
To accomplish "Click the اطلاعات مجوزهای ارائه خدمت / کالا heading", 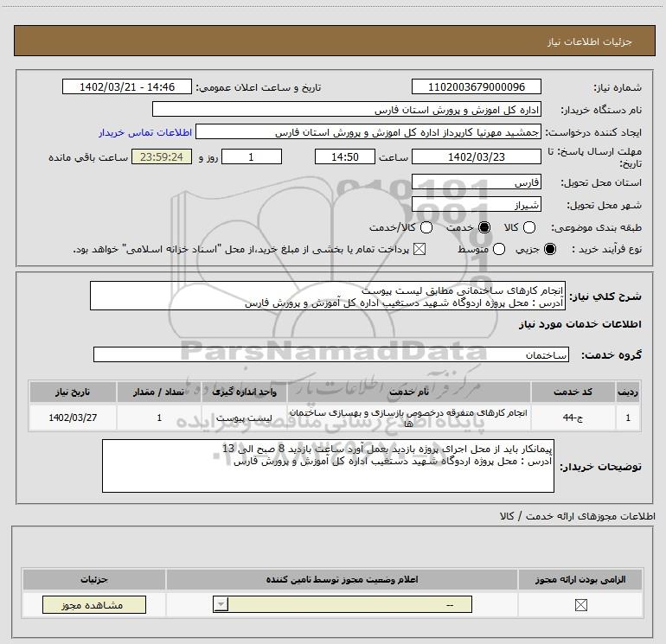I will tap(577, 516).
